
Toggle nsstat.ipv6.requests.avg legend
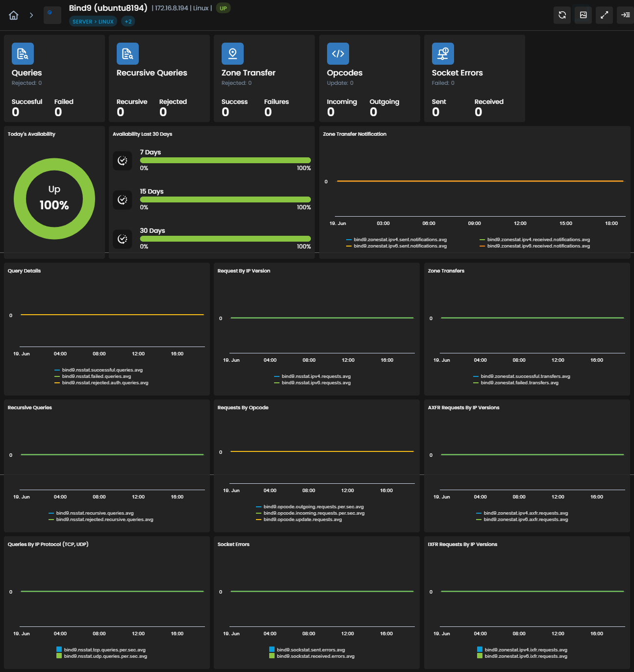point(312,383)
